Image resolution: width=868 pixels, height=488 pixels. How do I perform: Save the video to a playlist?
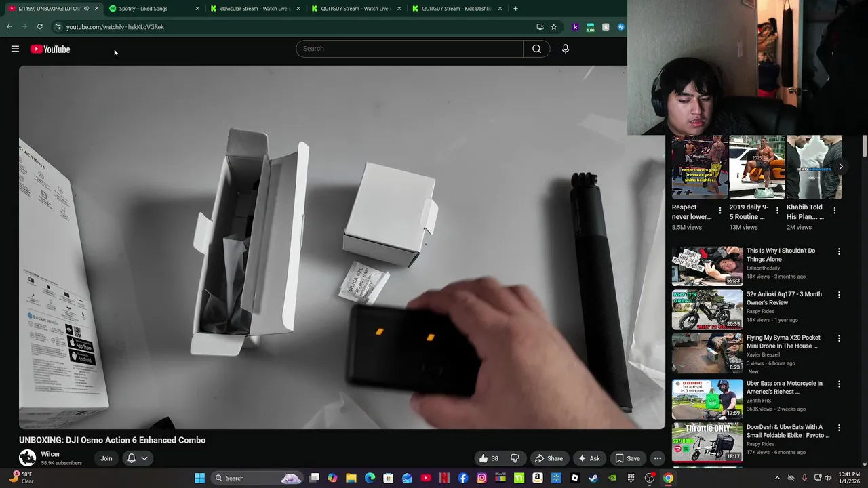coord(627,458)
